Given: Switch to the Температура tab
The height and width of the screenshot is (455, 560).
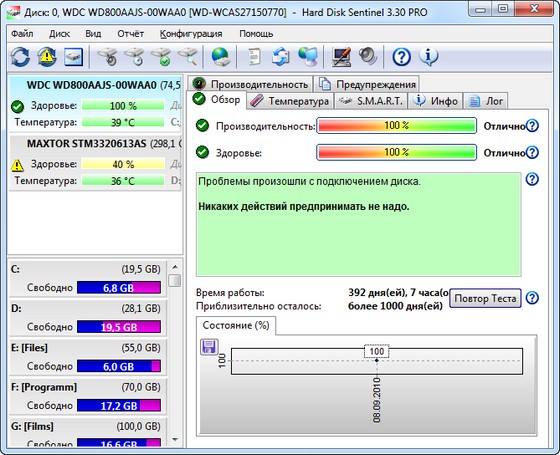Looking at the screenshot, I should [x=290, y=101].
